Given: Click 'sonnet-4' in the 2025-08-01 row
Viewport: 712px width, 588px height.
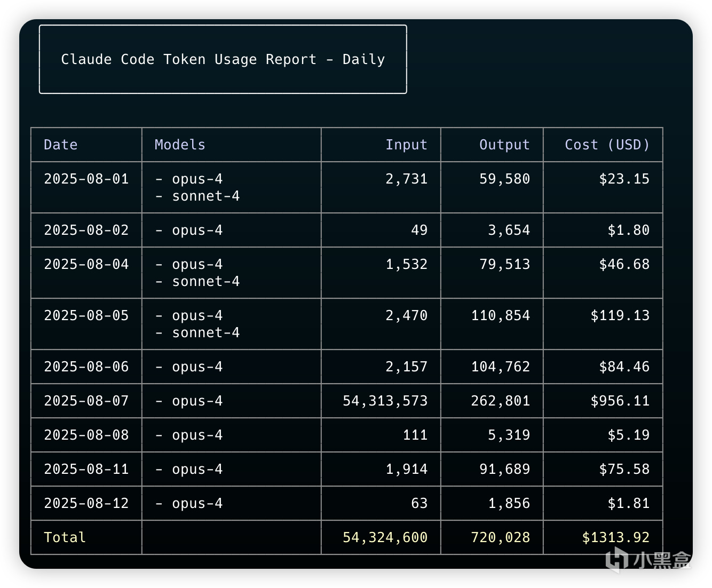Looking at the screenshot, I should coord(206,196).
